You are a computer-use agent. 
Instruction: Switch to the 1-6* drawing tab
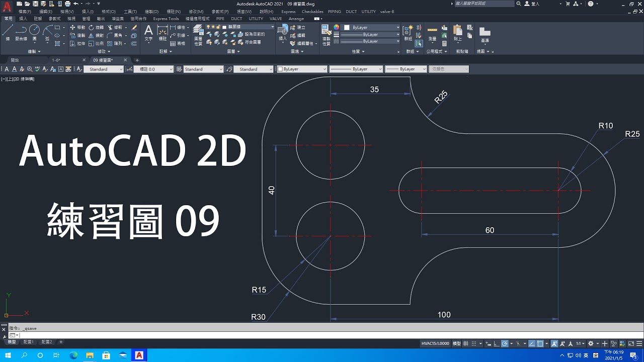tap(56, 60)
